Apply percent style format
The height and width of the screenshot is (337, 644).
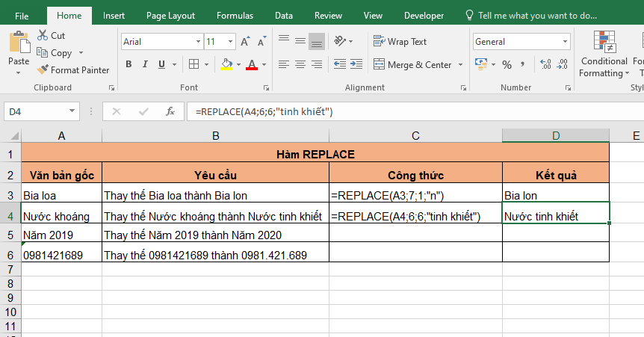coord(507,65)
